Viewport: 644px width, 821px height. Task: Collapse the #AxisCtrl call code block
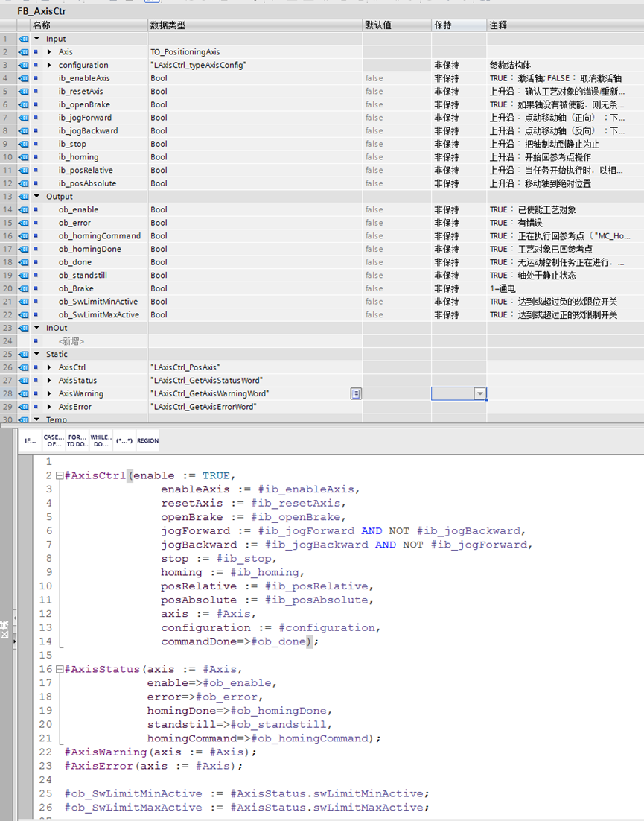[60, 475]
